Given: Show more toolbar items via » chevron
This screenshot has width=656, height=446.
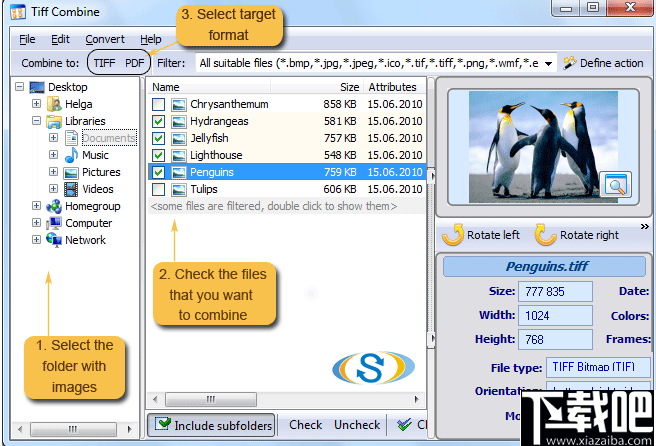Looking at the screenshot, I should click(645, 226).
